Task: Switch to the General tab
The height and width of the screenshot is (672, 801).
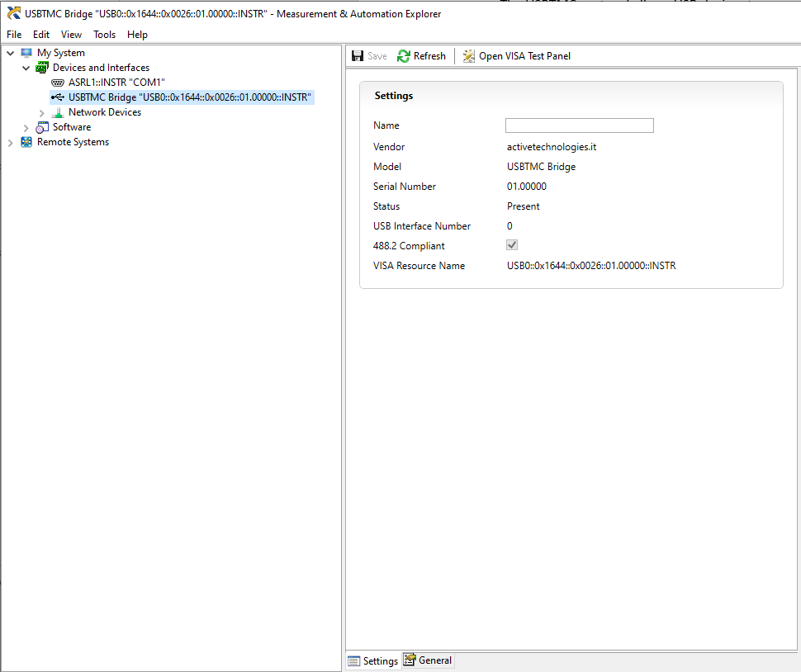Action: click(x=428, y=660)
